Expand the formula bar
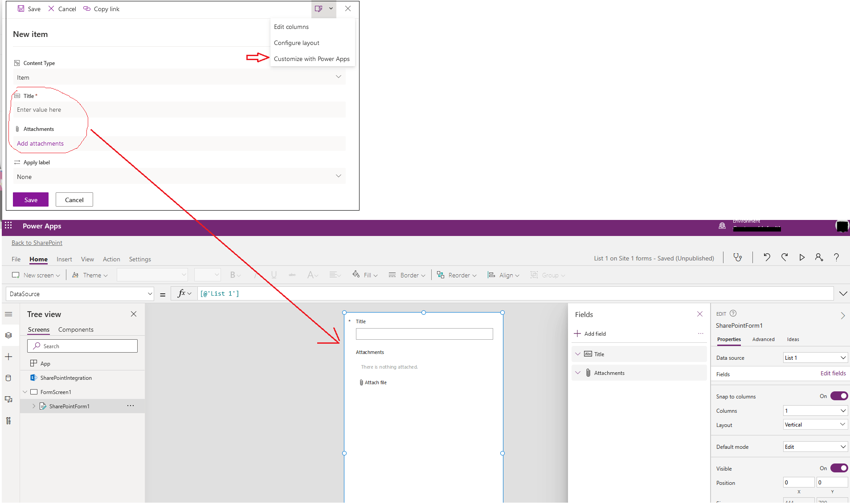 coord(843,293)
